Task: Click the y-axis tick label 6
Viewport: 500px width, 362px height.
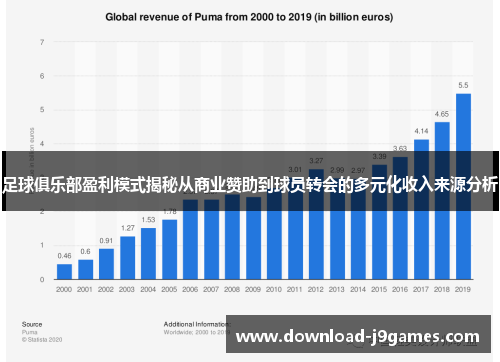Action: (42, 76)
